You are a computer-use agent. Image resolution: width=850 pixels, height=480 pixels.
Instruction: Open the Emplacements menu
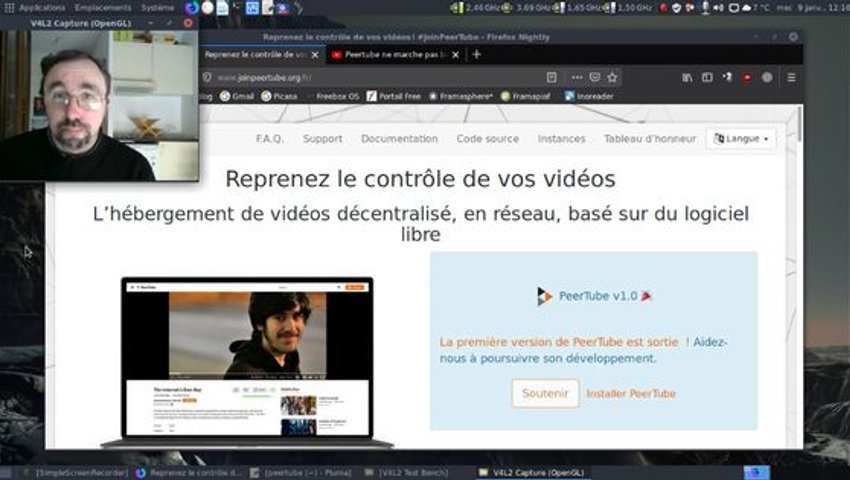coord(103,8)
